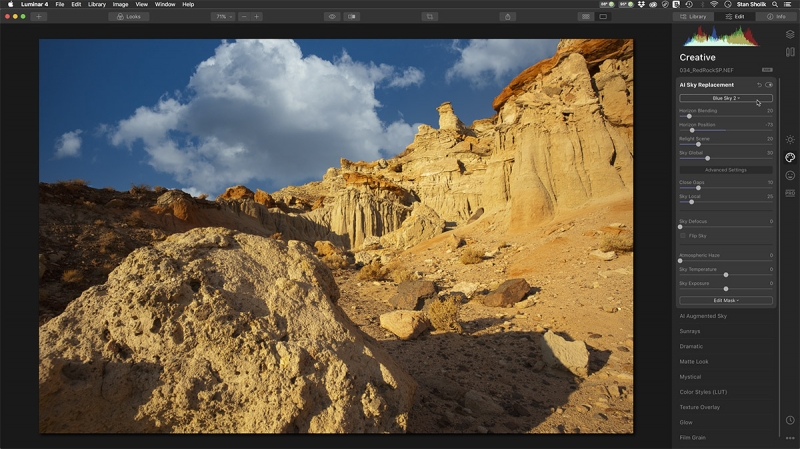Open the Apple menu

pyautogui.click(x=10, y=4)
